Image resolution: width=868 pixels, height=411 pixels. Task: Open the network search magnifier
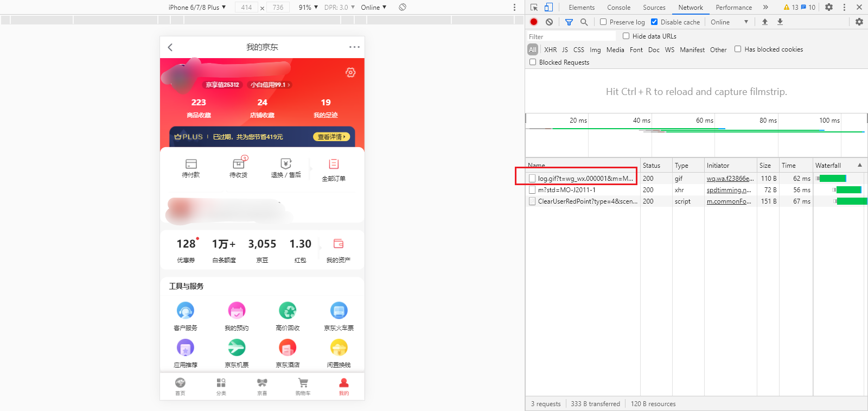pos(584,22)
